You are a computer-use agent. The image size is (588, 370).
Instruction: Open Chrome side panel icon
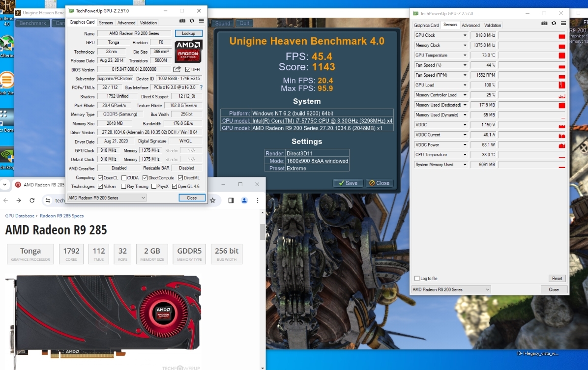pos(231,200)
